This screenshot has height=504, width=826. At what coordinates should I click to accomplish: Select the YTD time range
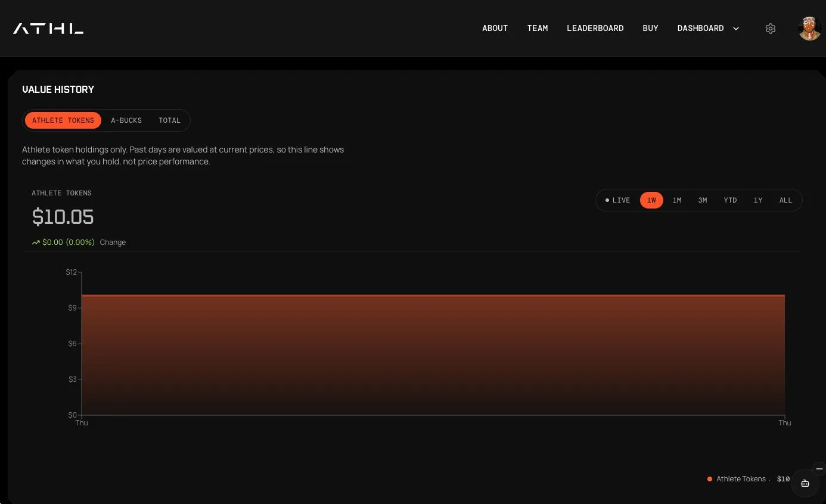coord(731,200)
